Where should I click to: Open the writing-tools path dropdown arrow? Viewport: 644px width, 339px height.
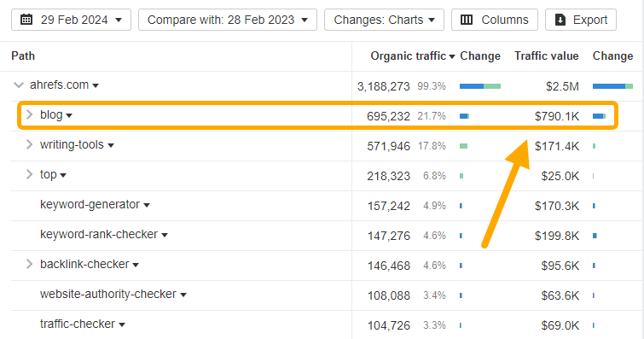coord(111,146)
